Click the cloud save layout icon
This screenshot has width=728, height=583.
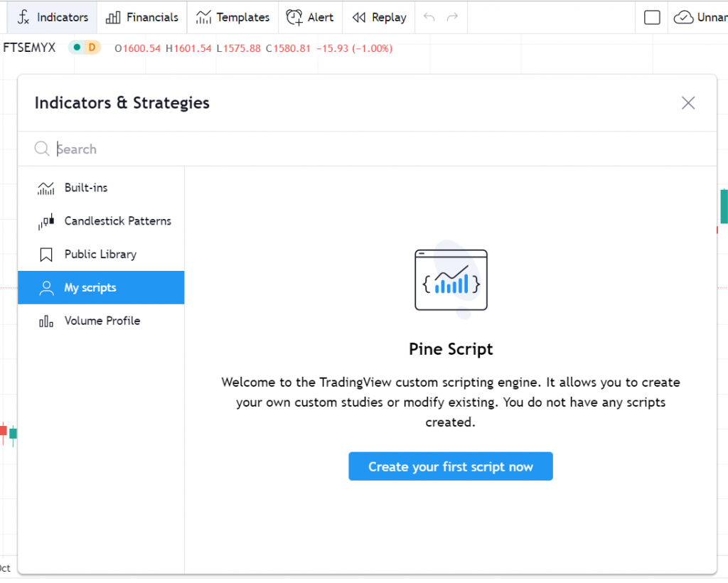[x=684, y=17]
